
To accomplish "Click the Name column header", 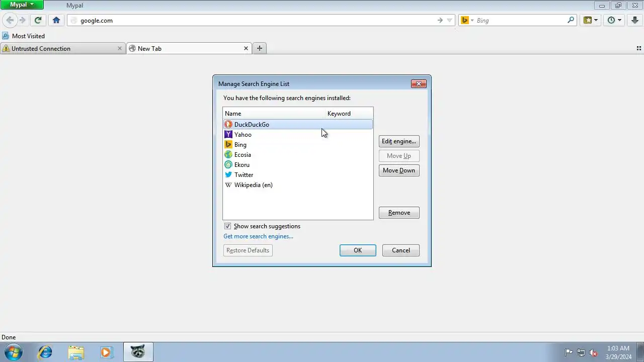I will 275,114.
